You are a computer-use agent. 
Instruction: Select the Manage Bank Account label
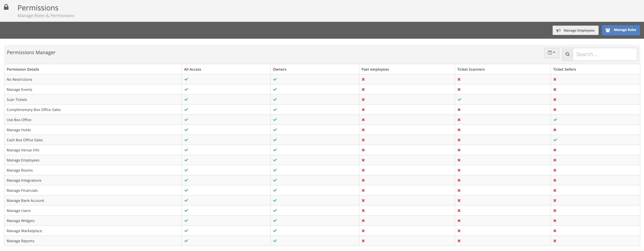(x=26, y=201)
